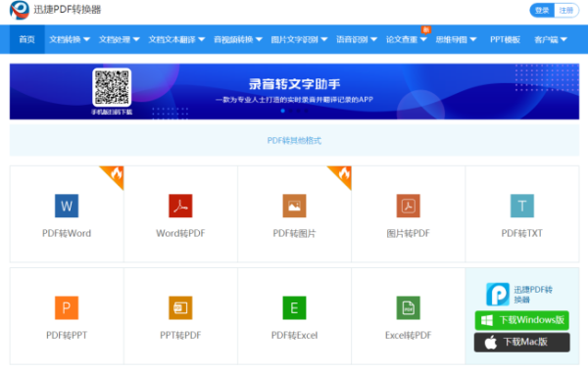This screenshot has width=588, height=372.
Task: Click the 迅捷PDF转换器 header title text
Action: pyautogui.click(x=68, y=10)
